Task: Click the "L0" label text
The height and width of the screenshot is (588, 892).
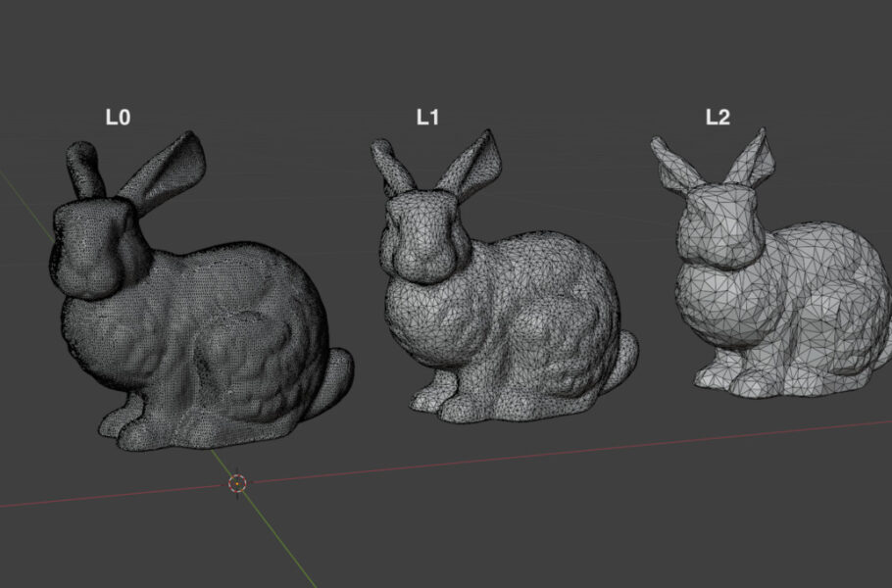Action: pos(119,118)
